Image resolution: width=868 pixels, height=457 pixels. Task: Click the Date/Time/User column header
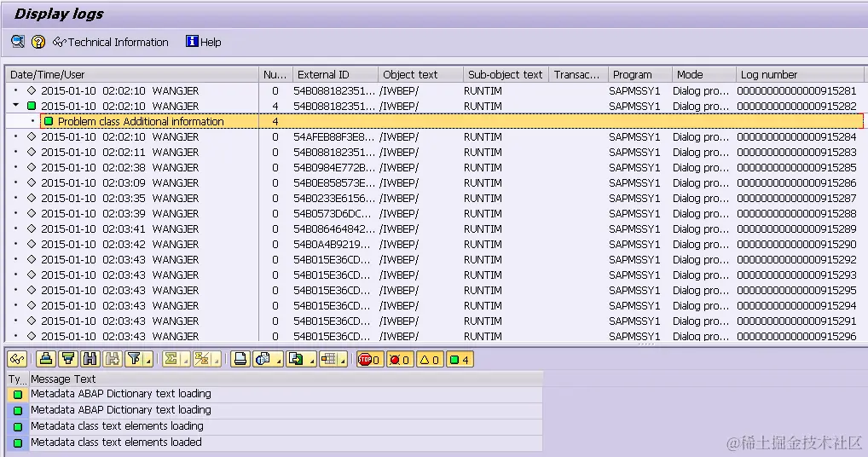(132, 74)
